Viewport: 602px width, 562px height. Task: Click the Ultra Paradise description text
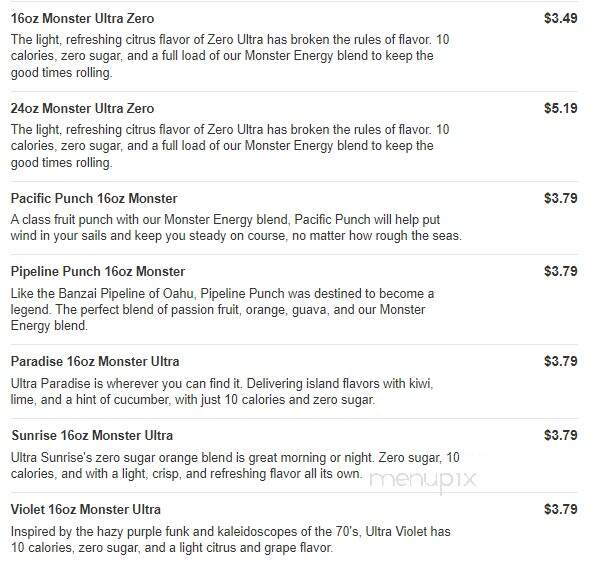pos(222,392)
